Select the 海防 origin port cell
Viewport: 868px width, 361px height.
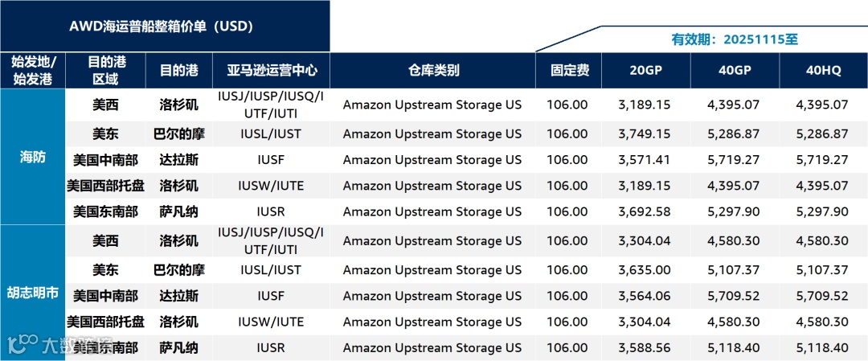(33, 157)
